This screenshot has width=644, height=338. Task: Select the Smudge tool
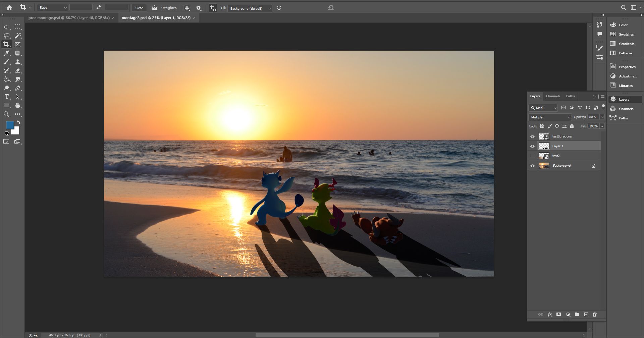(17, 79)
